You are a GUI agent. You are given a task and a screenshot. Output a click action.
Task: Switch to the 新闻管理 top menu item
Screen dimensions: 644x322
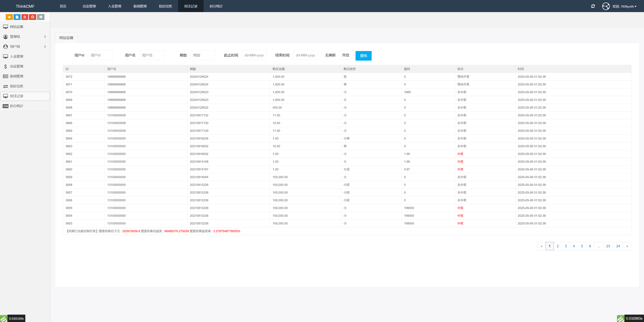[x=140, y=6]
